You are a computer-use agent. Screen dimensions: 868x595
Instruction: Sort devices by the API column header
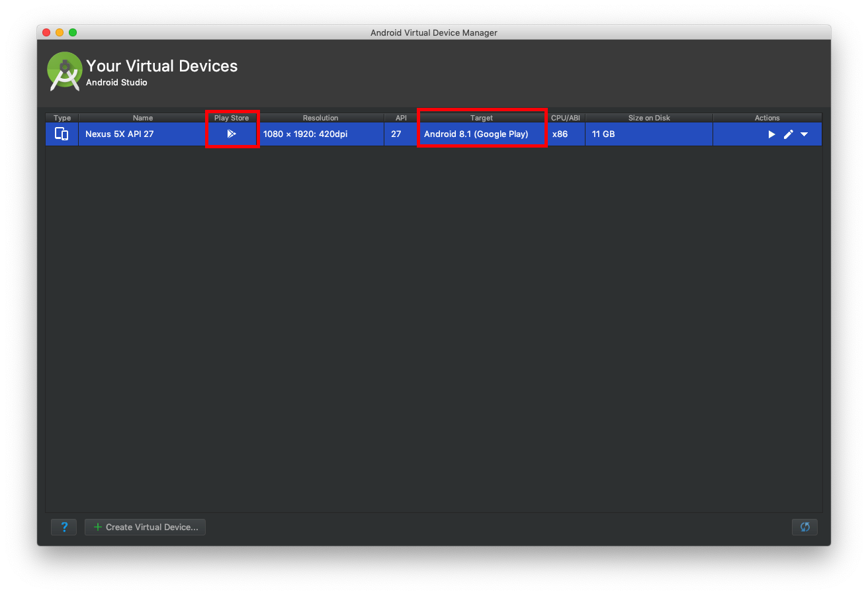click(400, 118)
